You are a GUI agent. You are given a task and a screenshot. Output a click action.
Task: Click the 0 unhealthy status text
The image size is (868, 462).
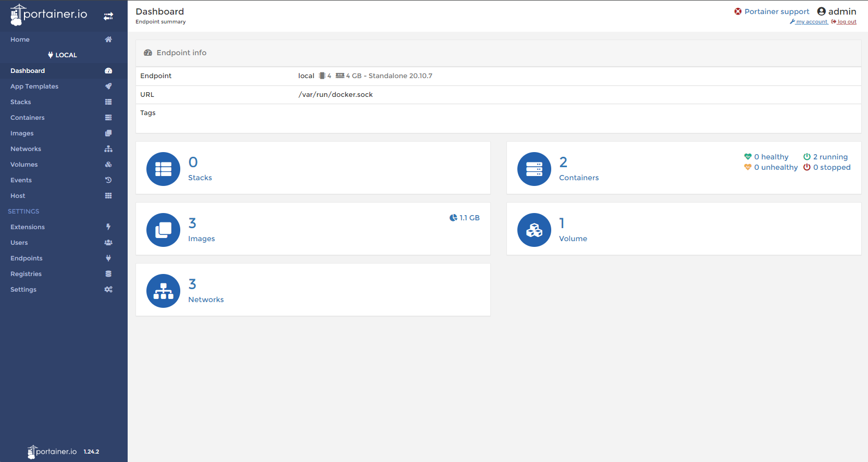[776, 167]
